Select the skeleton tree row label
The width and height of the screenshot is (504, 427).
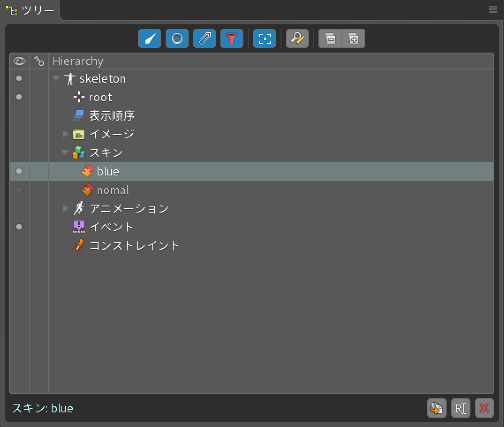pos(102,79)
